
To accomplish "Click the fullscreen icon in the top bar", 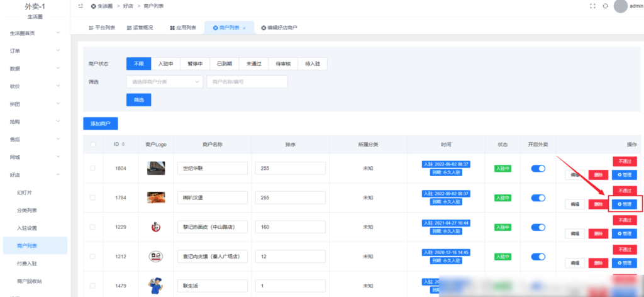I will pos(592,6).
